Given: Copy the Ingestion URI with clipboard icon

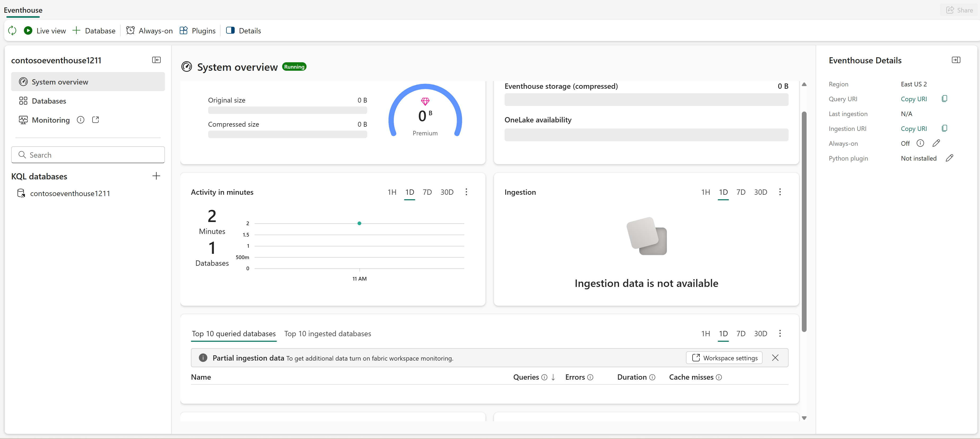Looking at the screenshot, I should [x=944, y=128].
